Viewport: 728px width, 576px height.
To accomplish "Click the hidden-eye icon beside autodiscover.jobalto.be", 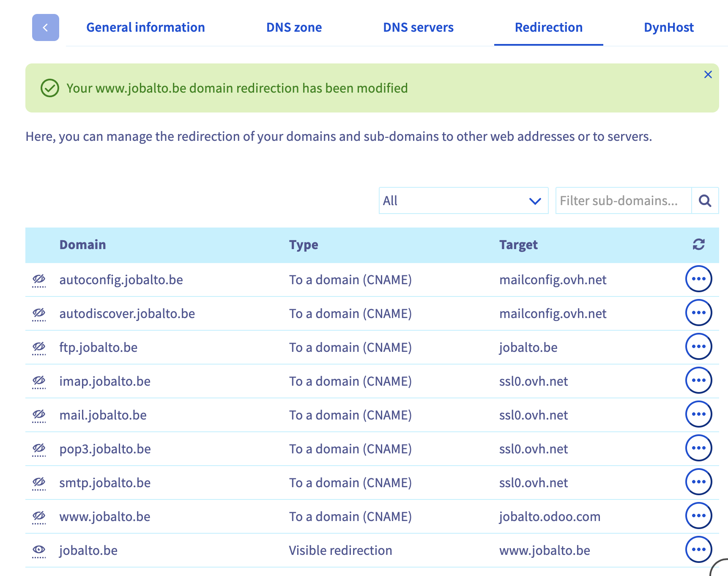I will tap(39, 313).
